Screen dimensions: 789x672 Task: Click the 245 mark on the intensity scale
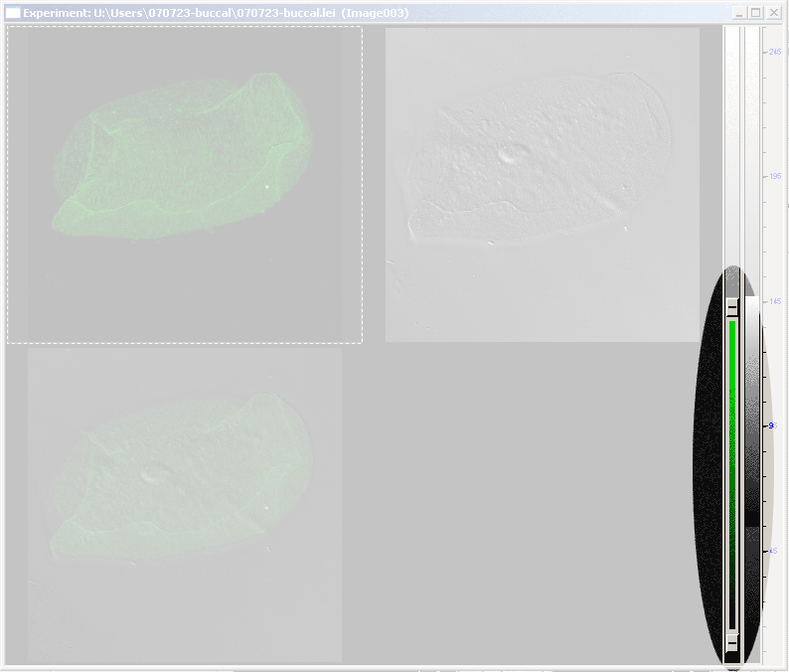point(772,52)
